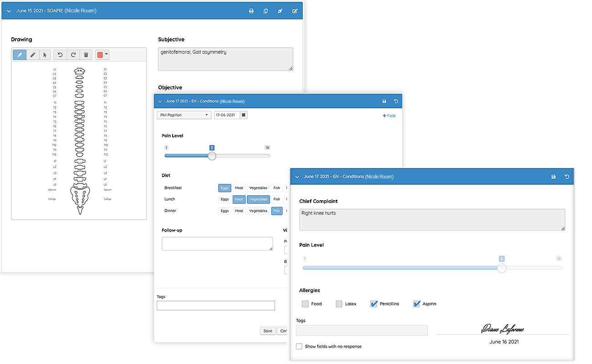Collapse the Chief Complaint Conditions form chevron
This screenshot has height=364, width=592.
pyautogui.click(x=297, y=177)
